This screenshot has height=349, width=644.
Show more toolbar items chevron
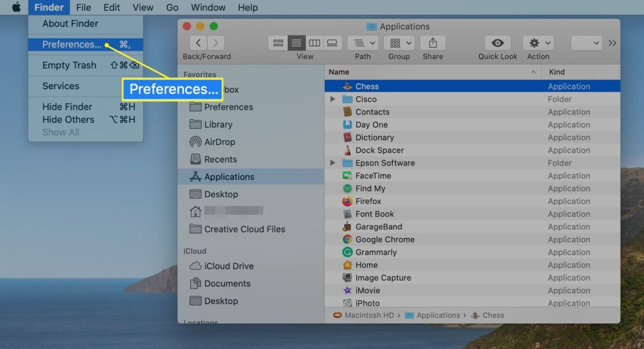click(x=612, y=43)
